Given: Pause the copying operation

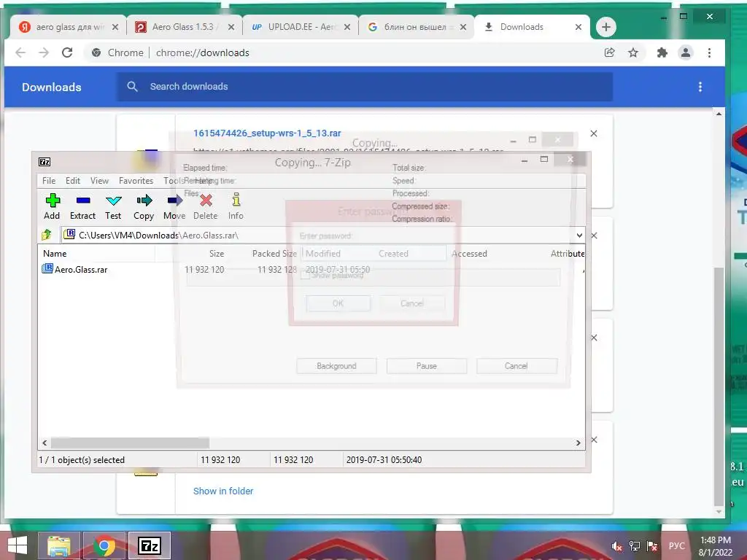Looking at the screenshot, I should (426, 366).
